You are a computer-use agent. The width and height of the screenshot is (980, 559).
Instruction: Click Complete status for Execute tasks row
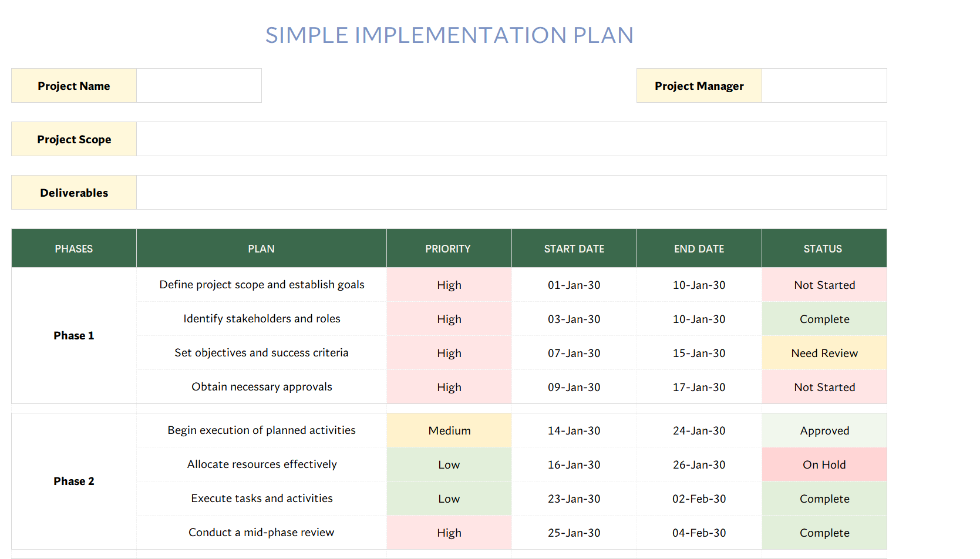click(x=824, y=499)
